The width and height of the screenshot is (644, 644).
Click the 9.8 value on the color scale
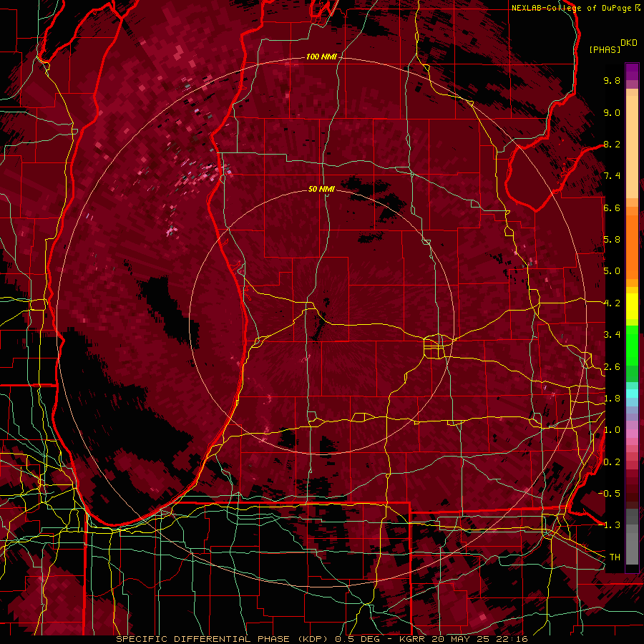coord(612,80)
